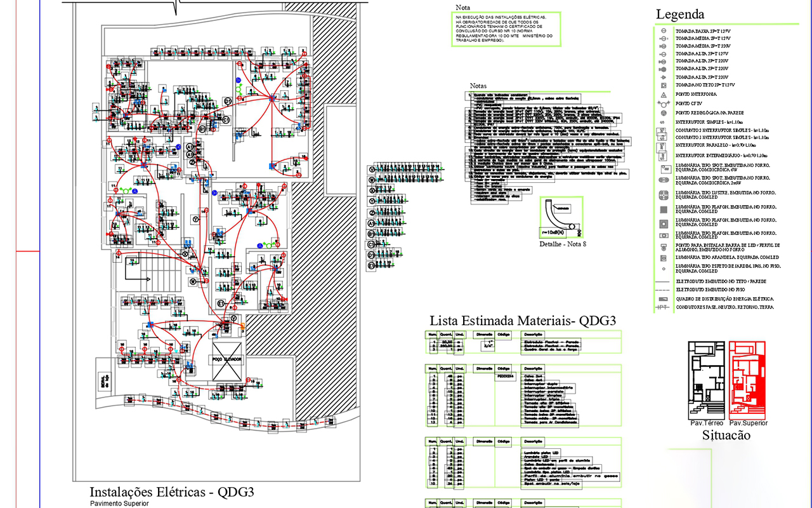Click 'Caixa 2x4' material row

tap(535, 376)
